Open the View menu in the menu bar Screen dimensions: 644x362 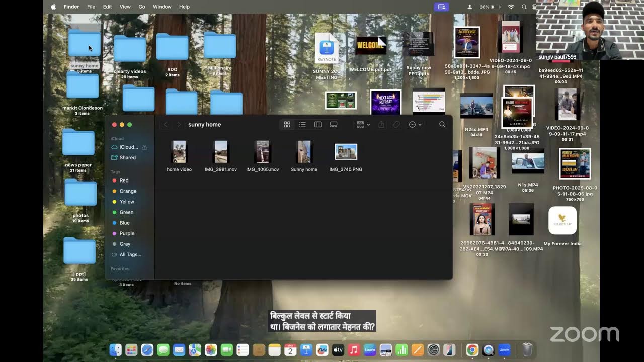pos(125,7)
